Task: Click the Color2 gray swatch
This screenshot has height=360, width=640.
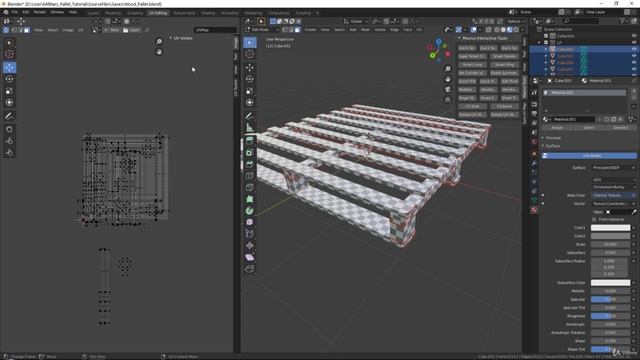Action: [610, 236]
